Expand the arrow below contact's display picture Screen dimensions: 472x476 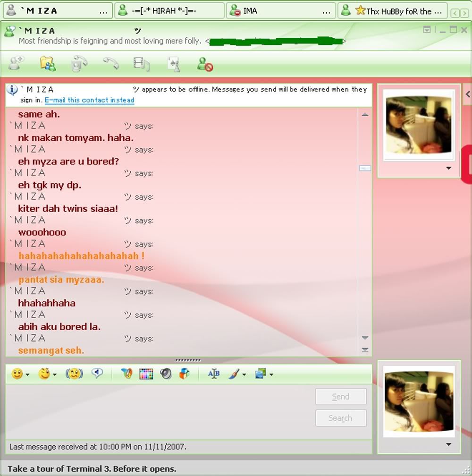coord(448,168)
